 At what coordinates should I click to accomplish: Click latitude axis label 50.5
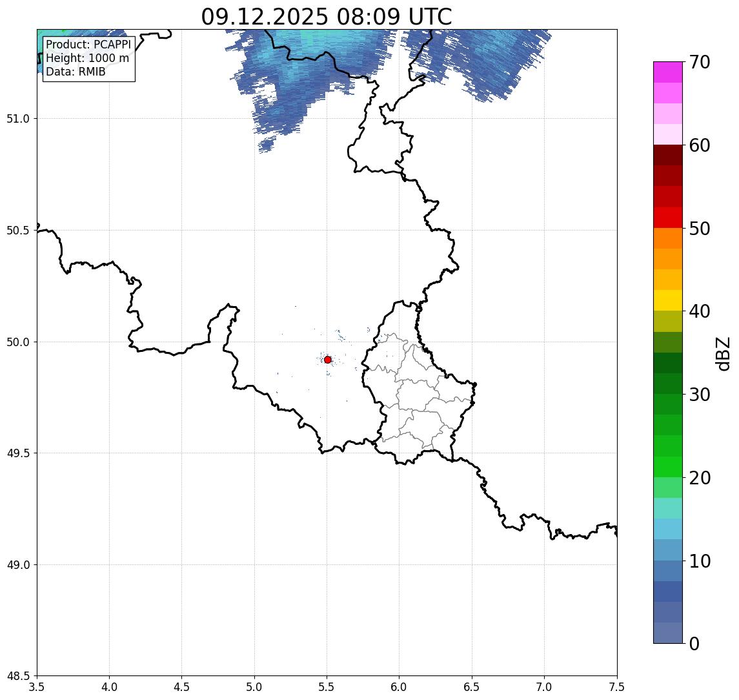pos(18,231)
